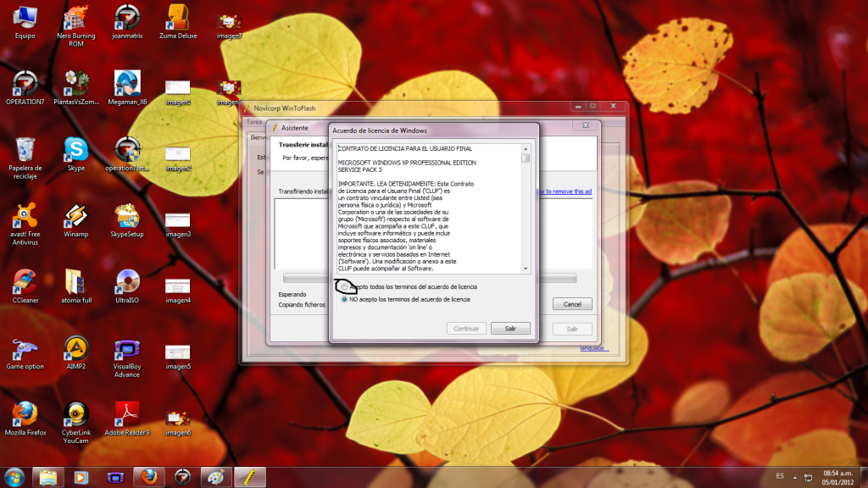
Task: Launch Megaman_X6 desktop icon
Action: [x=127, y=88]
